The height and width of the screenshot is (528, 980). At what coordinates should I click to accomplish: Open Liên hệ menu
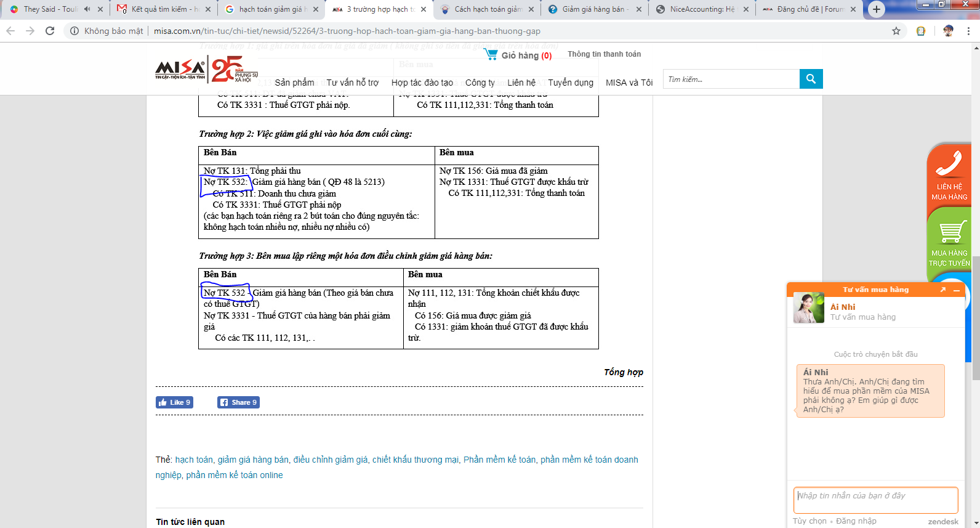pyautogui.click(x=521, y=83)
